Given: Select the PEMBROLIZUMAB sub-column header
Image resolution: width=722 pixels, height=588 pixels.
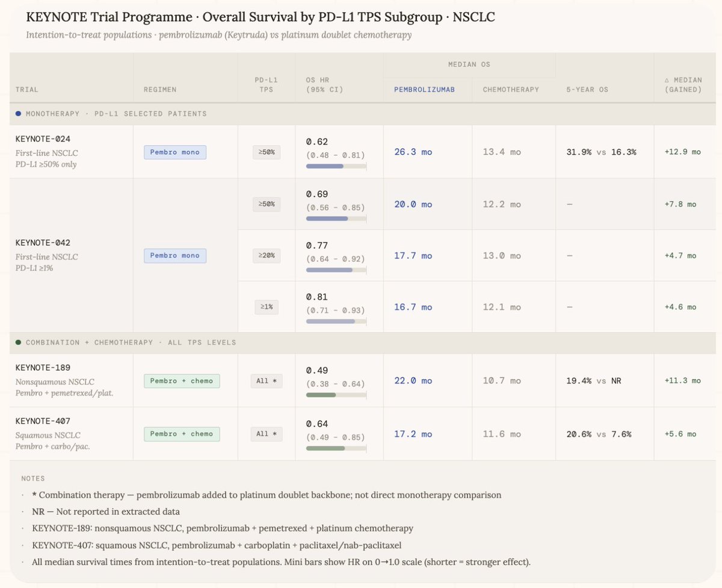Looking at the screenshot, I should point(424,89).
